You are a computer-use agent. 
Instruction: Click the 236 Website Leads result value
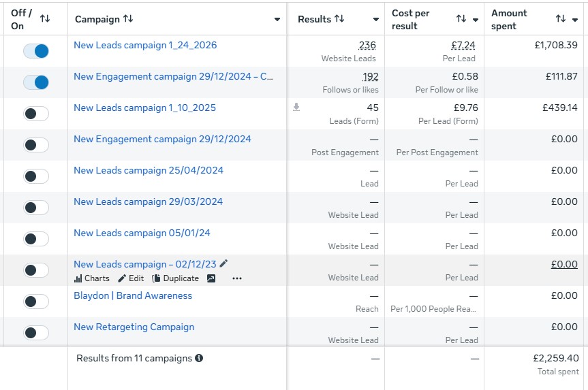point(367,45)
